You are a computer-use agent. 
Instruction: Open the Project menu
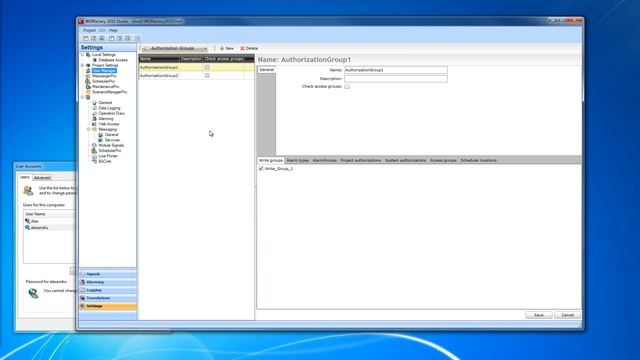point(89,30)
